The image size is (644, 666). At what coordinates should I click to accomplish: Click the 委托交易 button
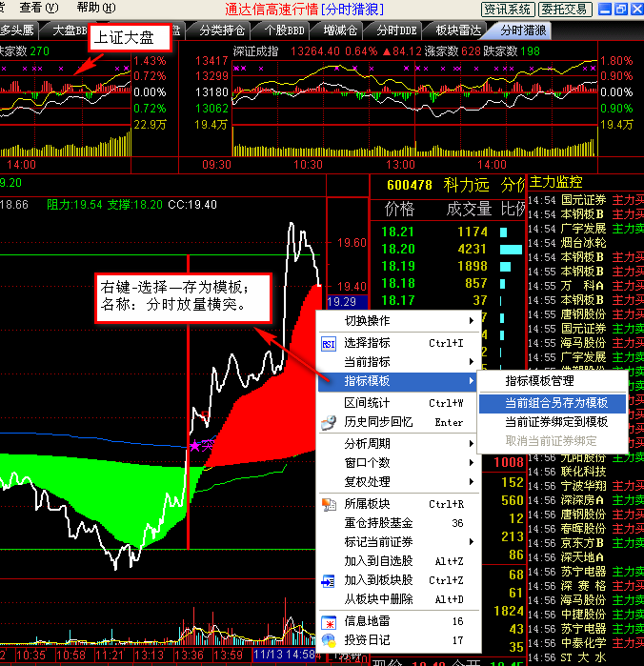(565, 9)
